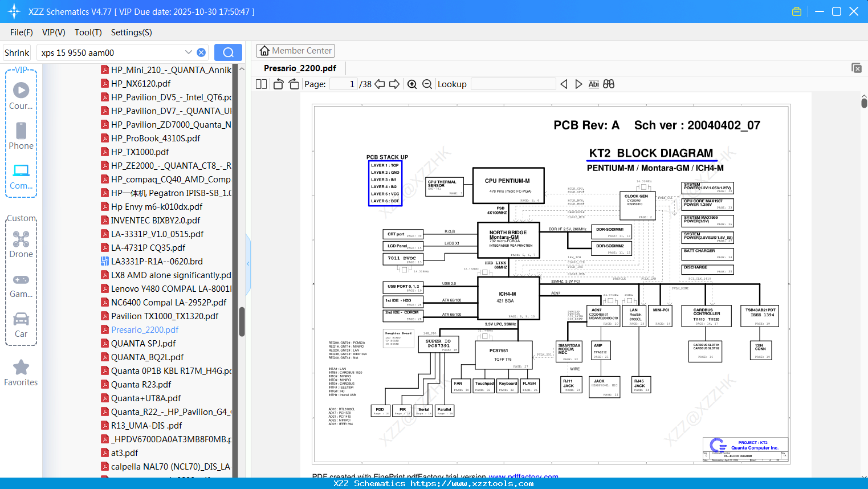This screenshot has width=868, height=489.
Task: Open the Computer category icon
Action: [21, 177]
